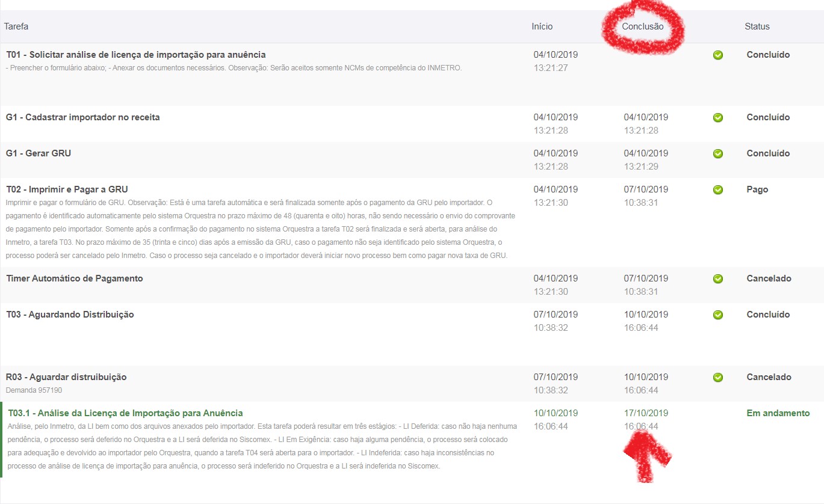Click the green icon for Timer Automático de Pagamento
The height and width of the screenshot is (504, 824).
717,278
